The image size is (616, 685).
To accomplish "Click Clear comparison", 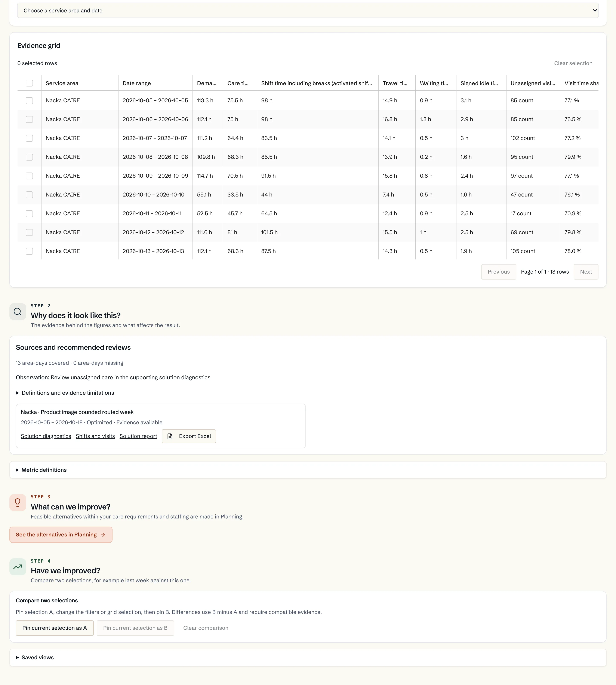I will (x=206, y=628).
